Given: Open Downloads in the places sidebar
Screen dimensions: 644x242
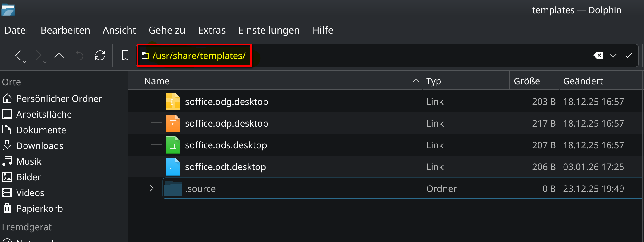Looking at the screenshot, I should 40,146.
